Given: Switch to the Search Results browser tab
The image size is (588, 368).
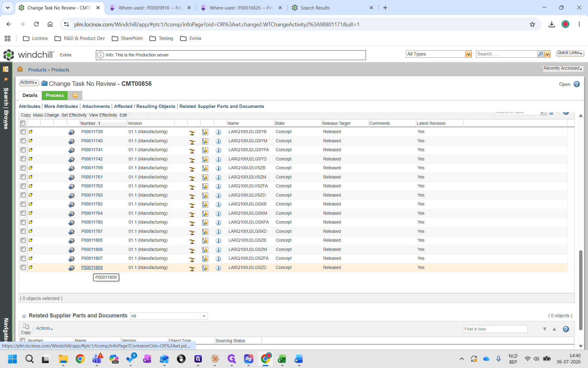Looking at the screenshot, I should [x=333, y=8].
